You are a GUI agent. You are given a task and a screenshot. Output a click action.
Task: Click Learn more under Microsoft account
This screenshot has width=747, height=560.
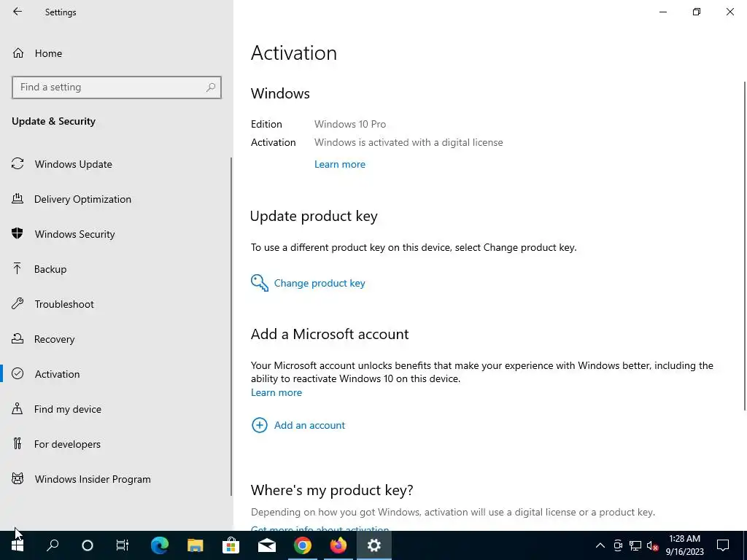[276, 392]
